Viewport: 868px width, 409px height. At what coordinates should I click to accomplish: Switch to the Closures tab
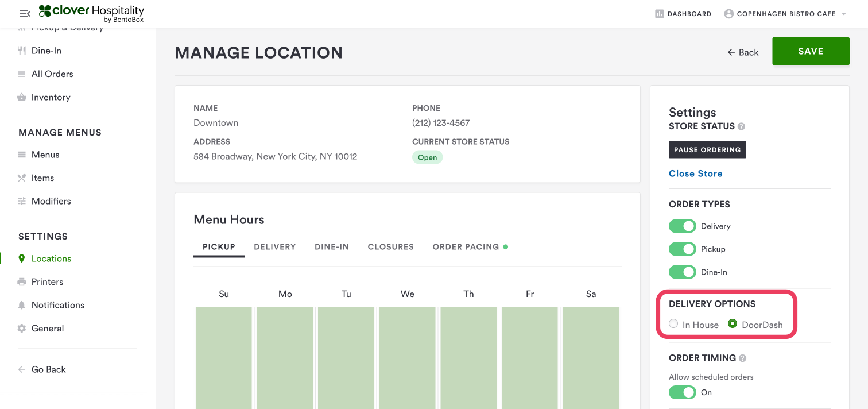tap(390, 247)
